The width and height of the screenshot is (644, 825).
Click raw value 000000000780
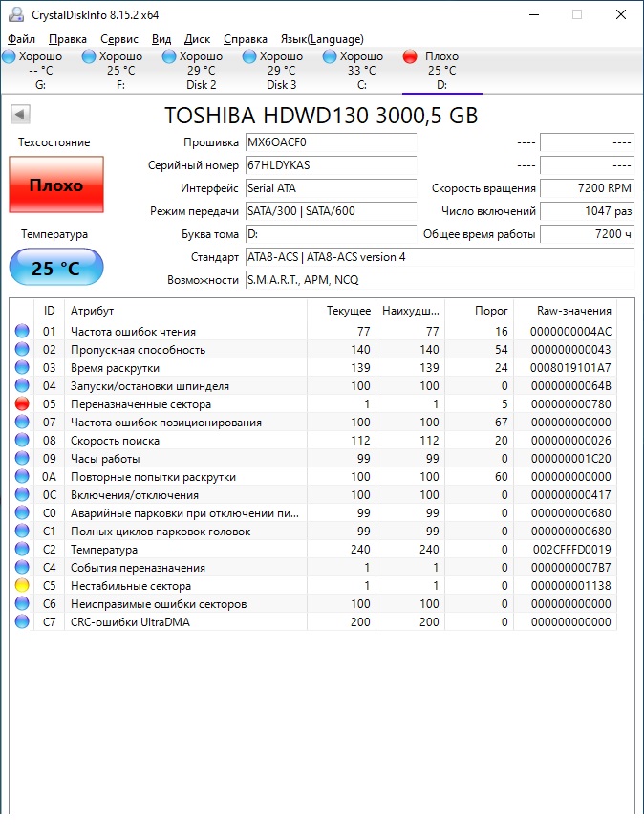coord(571,404)
